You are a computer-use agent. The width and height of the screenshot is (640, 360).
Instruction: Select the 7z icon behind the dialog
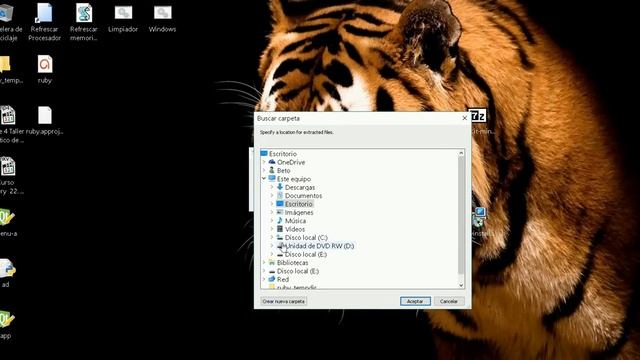[x=477, y=116]
